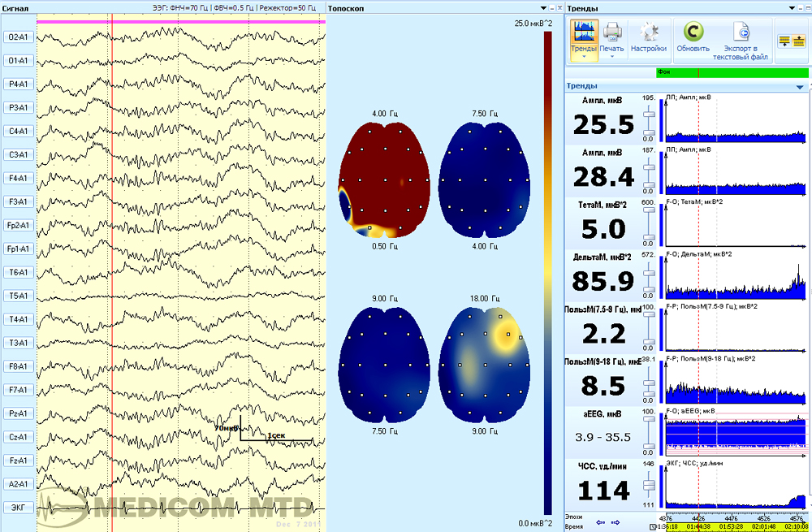Click the expand rows toolbar icon
Viewport: 812px width, 532px height.
tap(798, 42)
